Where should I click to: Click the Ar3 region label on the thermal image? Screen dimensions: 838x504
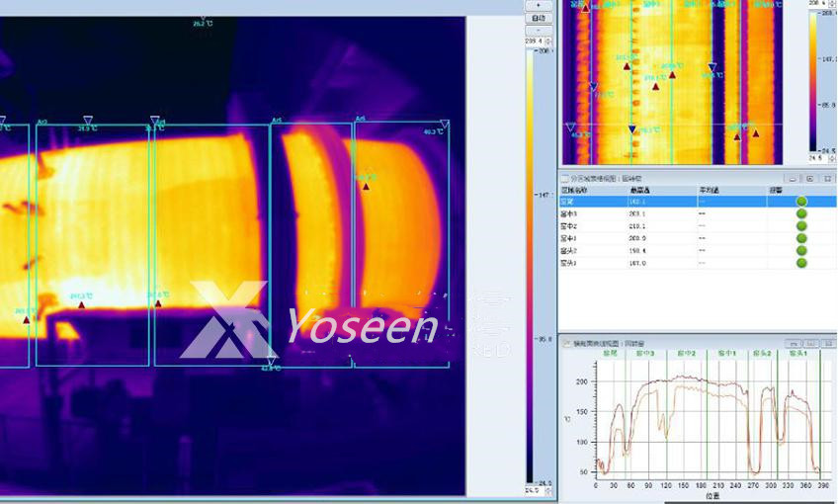(42, 123)
